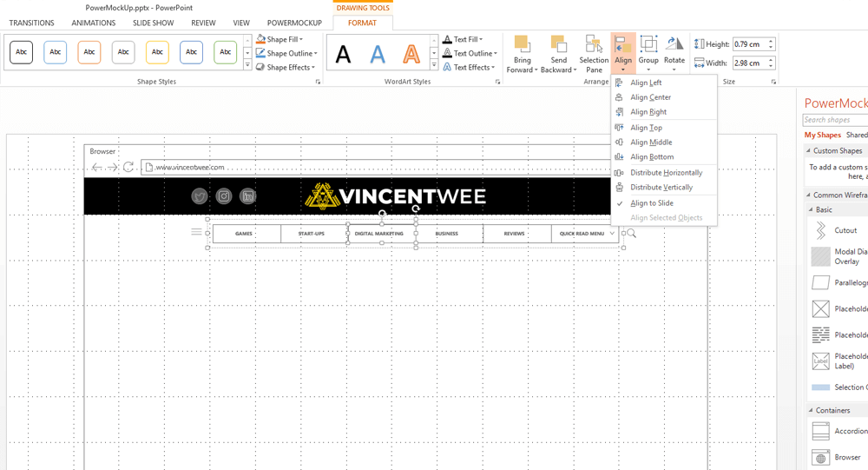Click the third social icon in mockup header
The height and width of the screenshot is (470, 868).
click(248, 196)
